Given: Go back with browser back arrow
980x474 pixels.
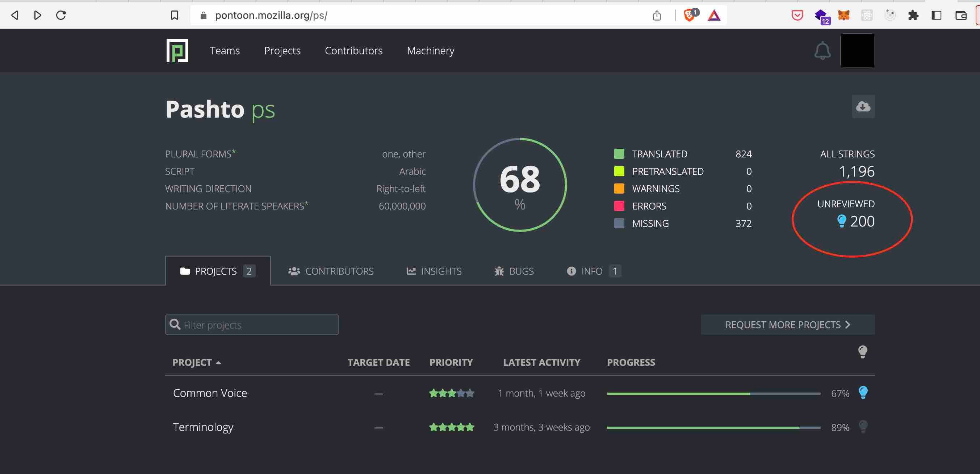Looking at the screenshot, I should [15, 15].
